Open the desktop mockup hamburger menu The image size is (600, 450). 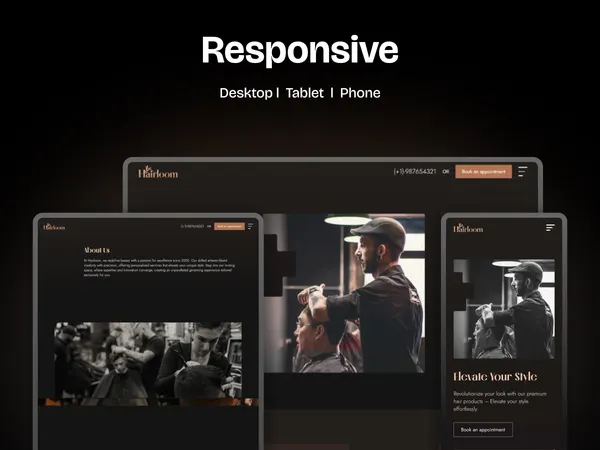523,171
